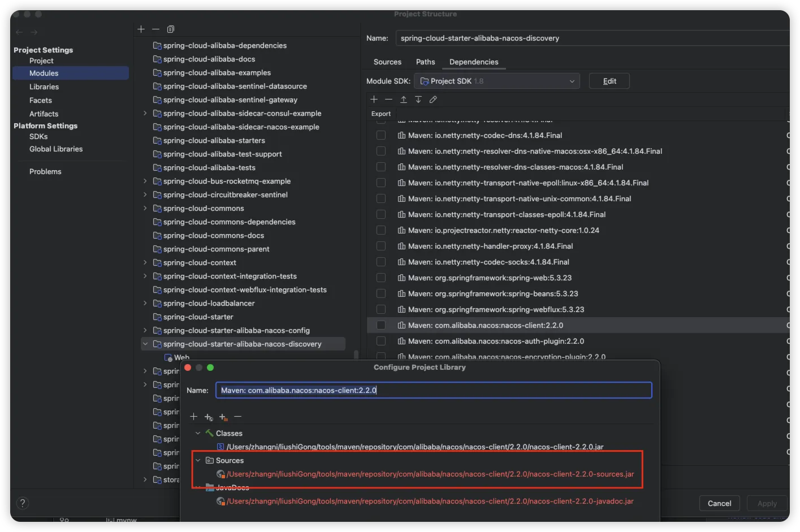Click the Cancel button
Image resolution: width=800 pixels, height=532 pixels.
(x=719, y=503)
